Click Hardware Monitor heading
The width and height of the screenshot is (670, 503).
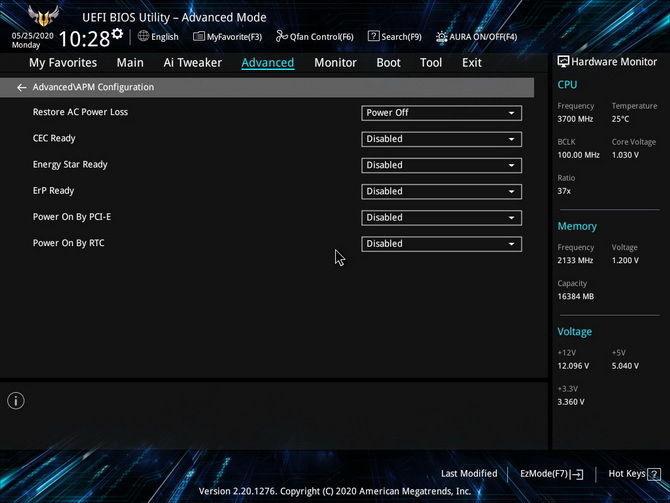click(614, 62)
